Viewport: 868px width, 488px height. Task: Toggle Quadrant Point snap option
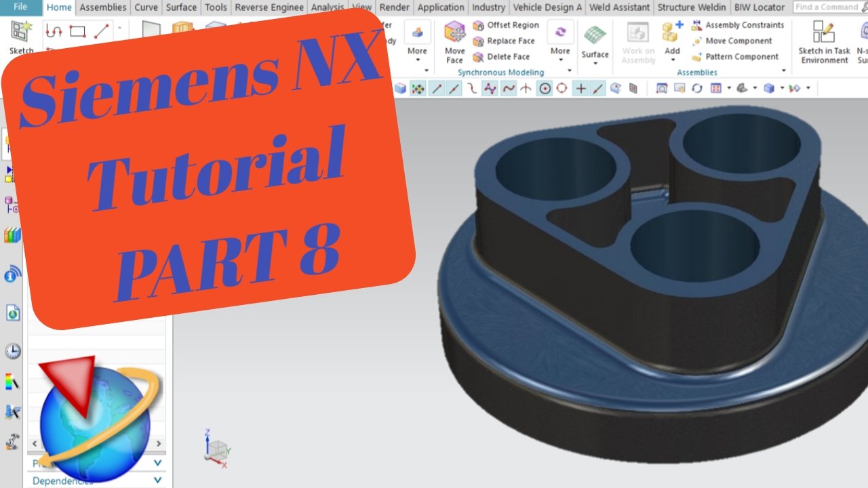pos(561,88)
